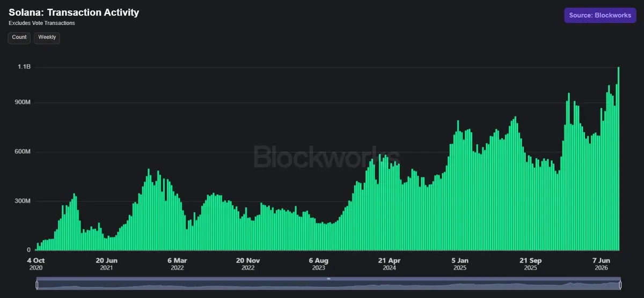Click the 900M y-axis label
Image resolution: width=644 pixels, height=298 pixels.
[x=23, y=102]
